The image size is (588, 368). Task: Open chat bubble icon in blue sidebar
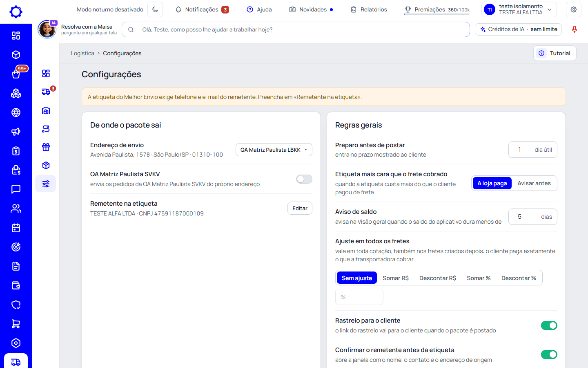tap(16, 189)
